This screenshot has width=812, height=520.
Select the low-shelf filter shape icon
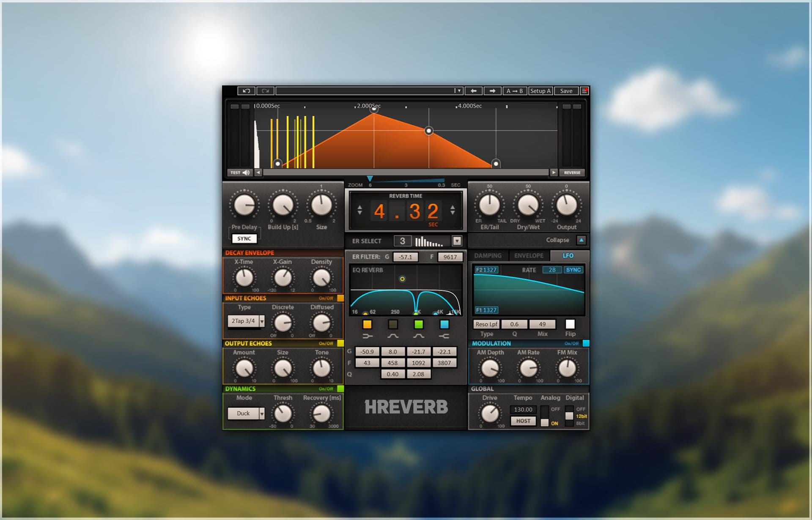click(x=368, y=336)
